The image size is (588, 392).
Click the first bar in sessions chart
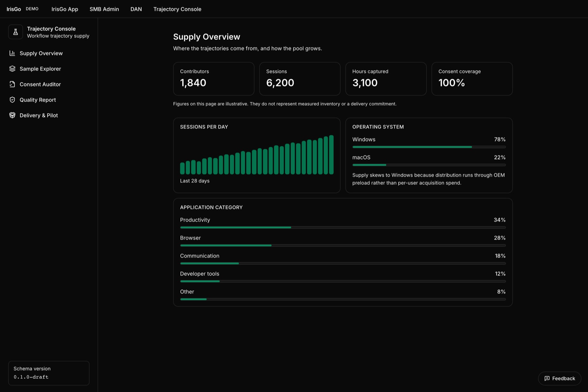pyautogui.click(x=182, y=168)
